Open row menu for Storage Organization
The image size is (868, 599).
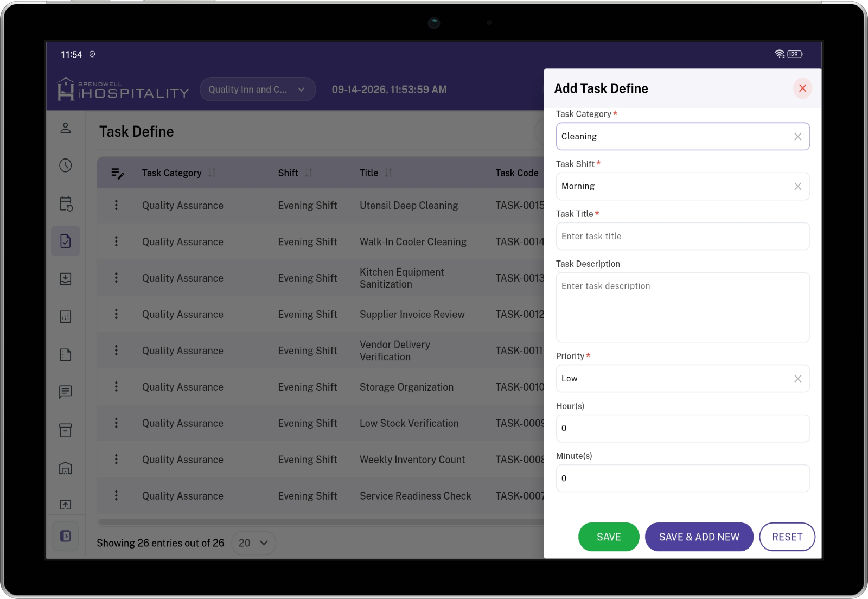[x=116, y=386]
